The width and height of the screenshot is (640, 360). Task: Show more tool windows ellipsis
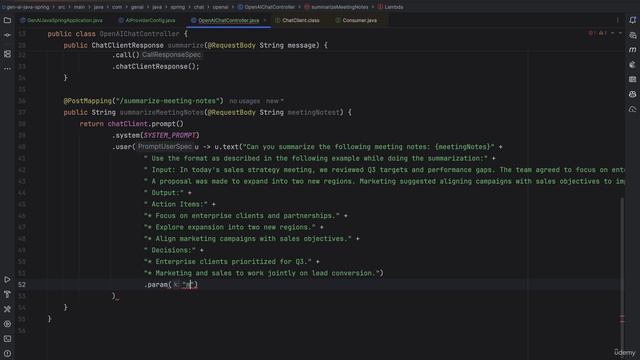(x=7, y=69)
